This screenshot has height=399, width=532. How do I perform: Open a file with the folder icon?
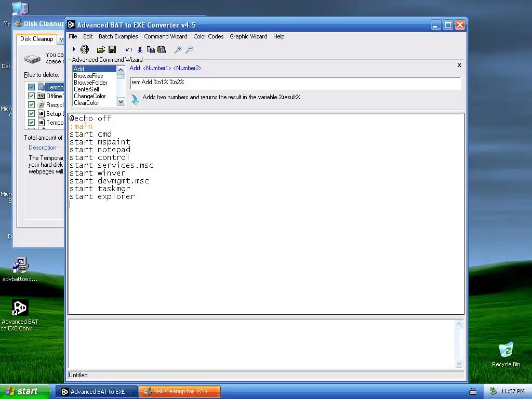(101, 50)
